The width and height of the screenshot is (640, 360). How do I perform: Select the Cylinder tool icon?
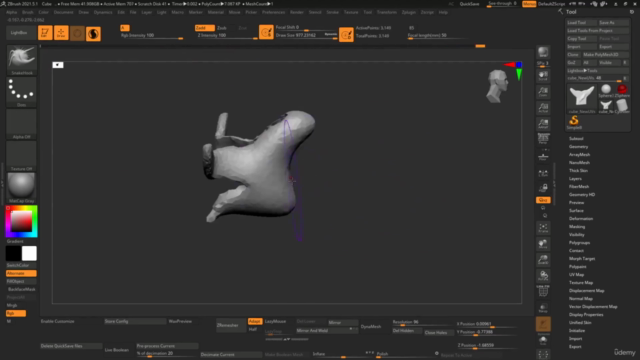622,106
